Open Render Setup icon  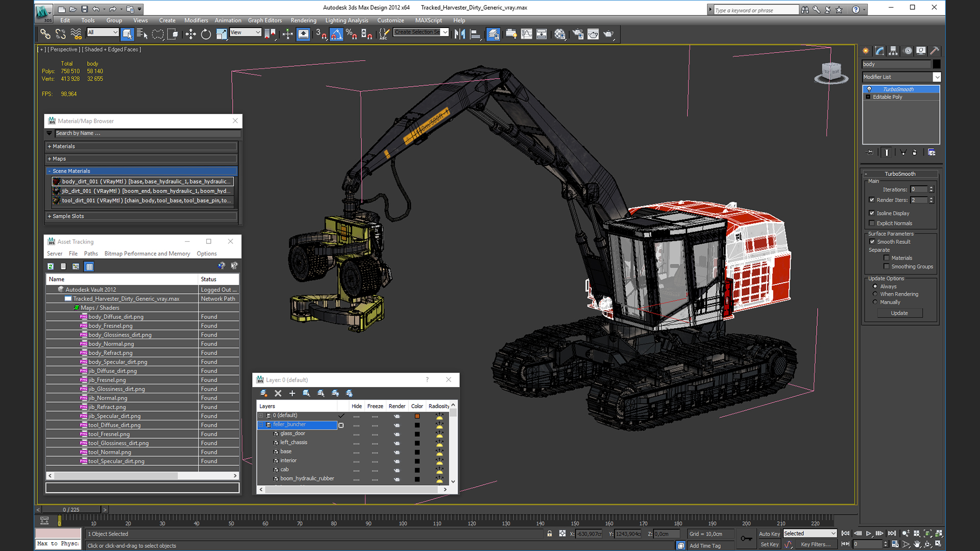pyautogui.click(x=578, y=34)
